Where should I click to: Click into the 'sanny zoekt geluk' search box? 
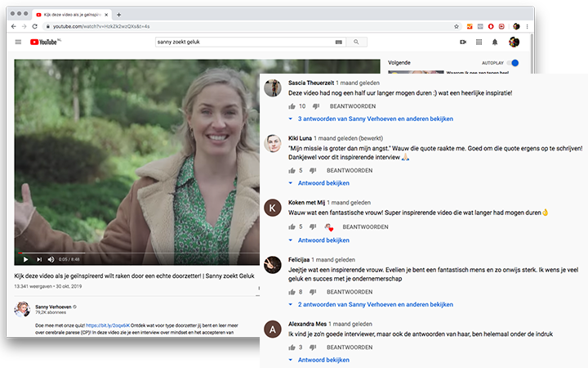pyautogui.click(x=246, y=42)
